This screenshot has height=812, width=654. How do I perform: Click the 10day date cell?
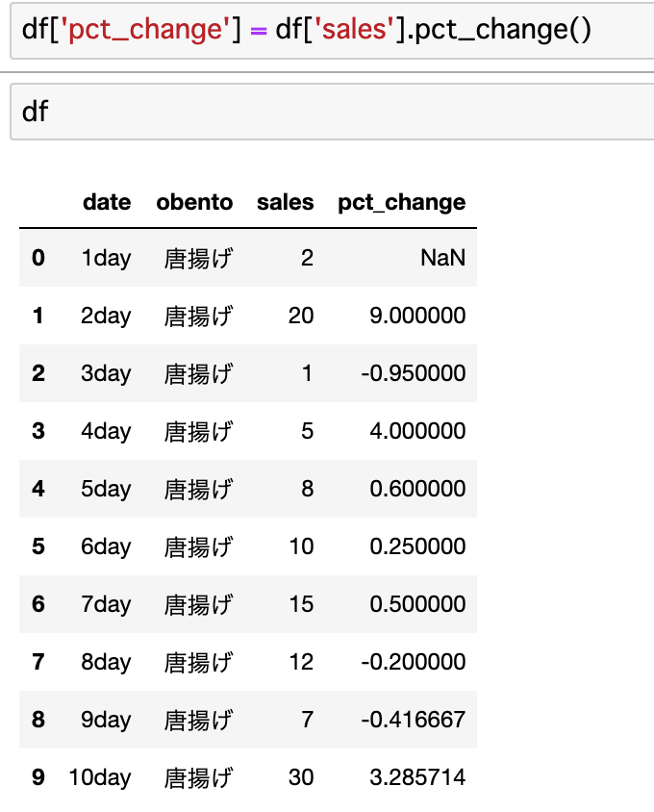100,777
